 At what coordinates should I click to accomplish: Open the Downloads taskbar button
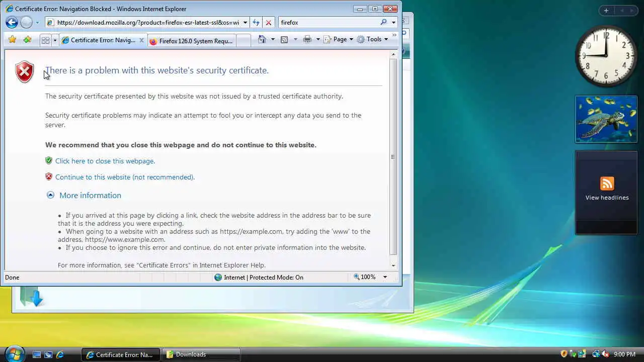pyautogui.click(x=202, y=354)
